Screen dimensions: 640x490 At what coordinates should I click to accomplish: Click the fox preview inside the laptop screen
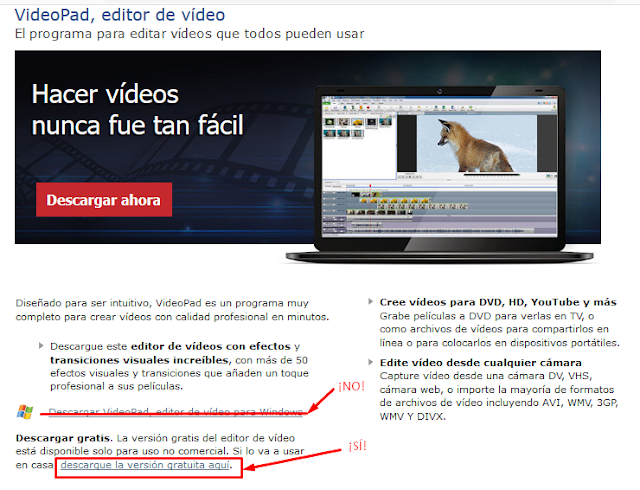point(477,143)
